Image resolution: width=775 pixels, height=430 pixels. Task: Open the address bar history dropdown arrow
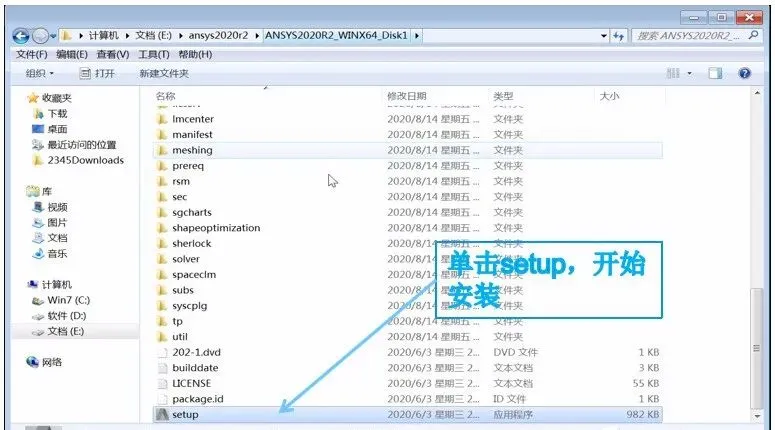tap(603, 36)
